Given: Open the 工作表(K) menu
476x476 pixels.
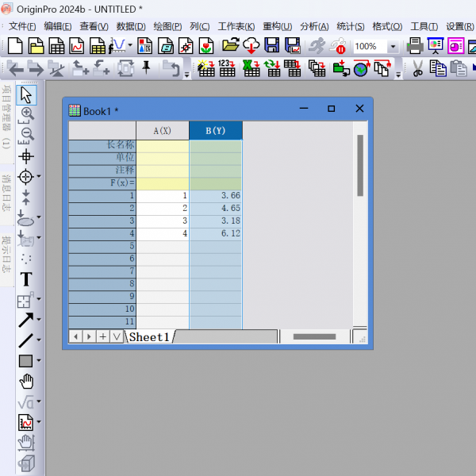Looking at the screenshot, I should (236, 27).
